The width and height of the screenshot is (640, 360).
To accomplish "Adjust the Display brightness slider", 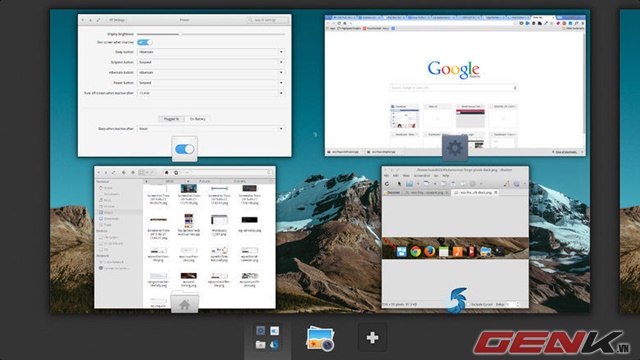I will [x=211, y=34].
